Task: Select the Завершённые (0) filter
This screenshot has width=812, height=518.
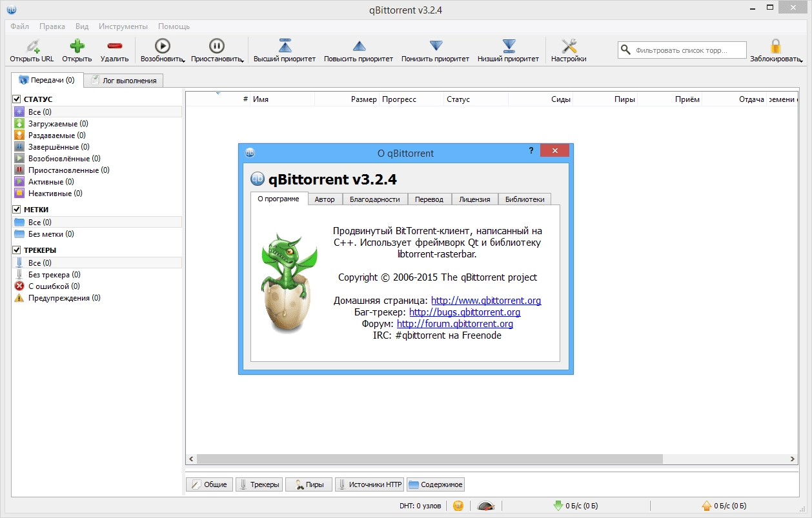Action: tap(59, 147)
